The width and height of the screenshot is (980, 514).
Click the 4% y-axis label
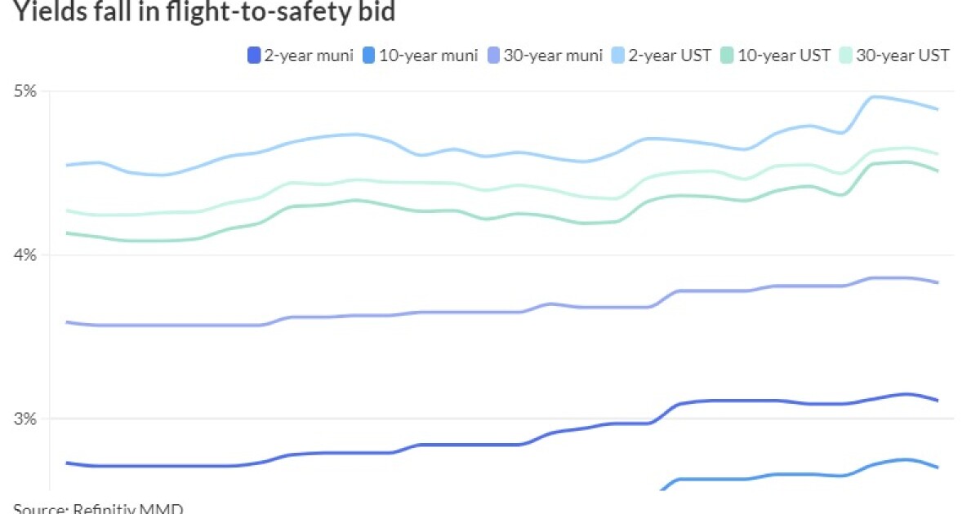pos(27,255)
